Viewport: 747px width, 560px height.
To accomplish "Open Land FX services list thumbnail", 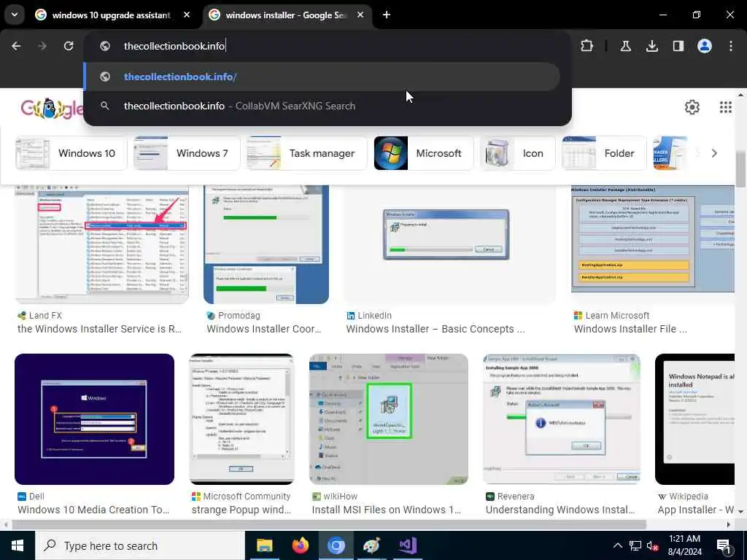I will [102, 244].
